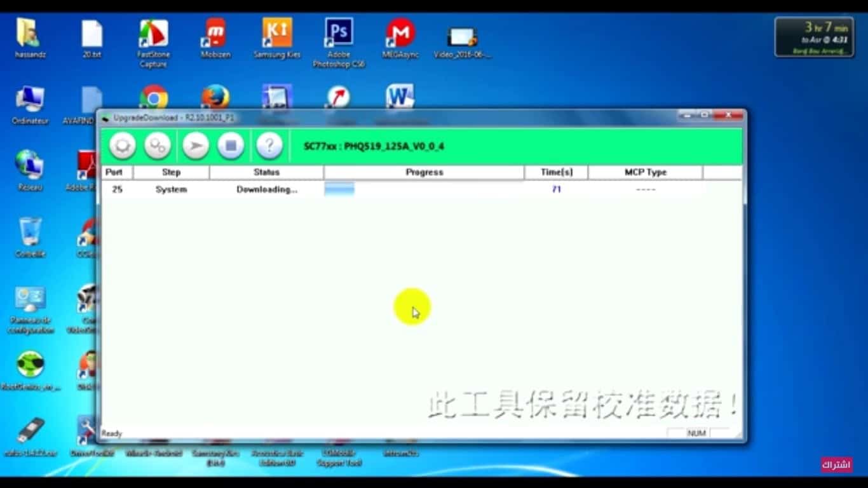Start MEGAsync from the desktop
This screenshot has width=868, height=488.
[x=400, y=38]
